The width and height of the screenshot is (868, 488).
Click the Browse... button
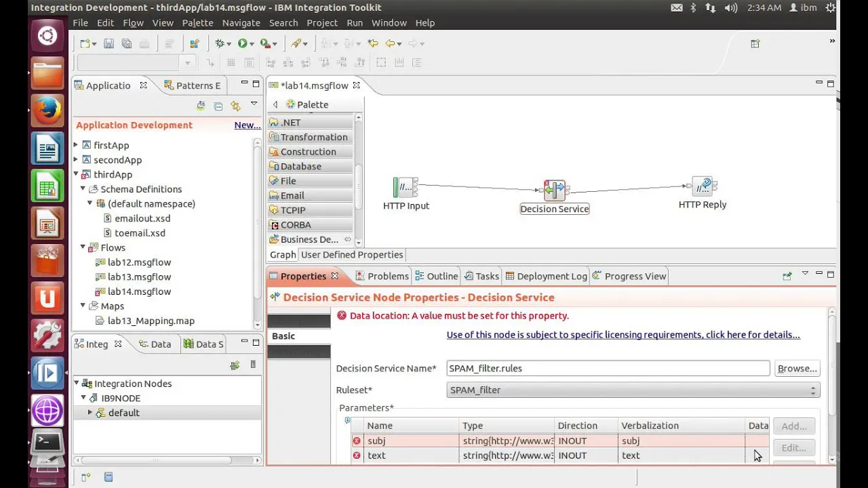click(797, 369)
